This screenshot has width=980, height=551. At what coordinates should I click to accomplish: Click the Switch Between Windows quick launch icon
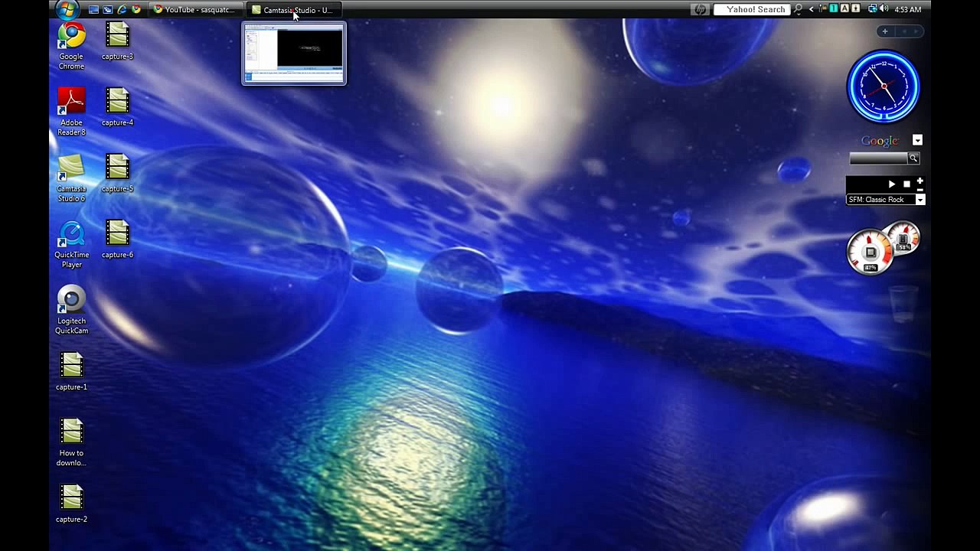pos(108,10)
